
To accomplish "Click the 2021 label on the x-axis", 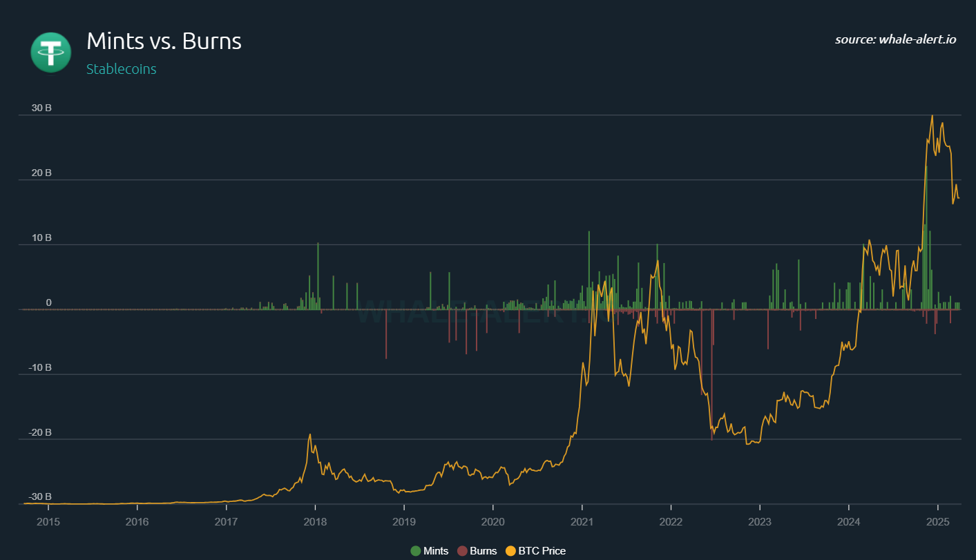I will [x=582, y=523].
